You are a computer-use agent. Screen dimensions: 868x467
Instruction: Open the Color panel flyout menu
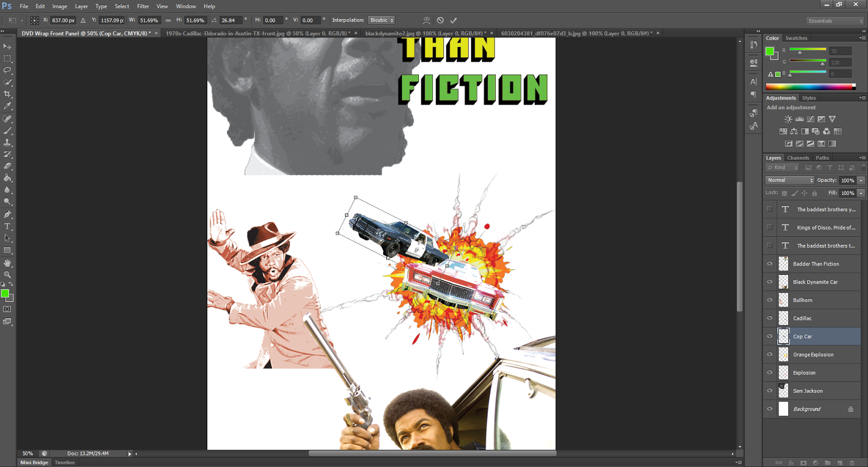862,38
